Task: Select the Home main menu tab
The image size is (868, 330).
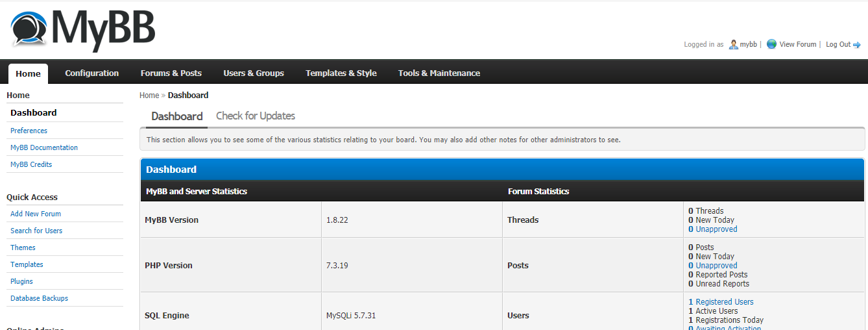Action: 28,73
